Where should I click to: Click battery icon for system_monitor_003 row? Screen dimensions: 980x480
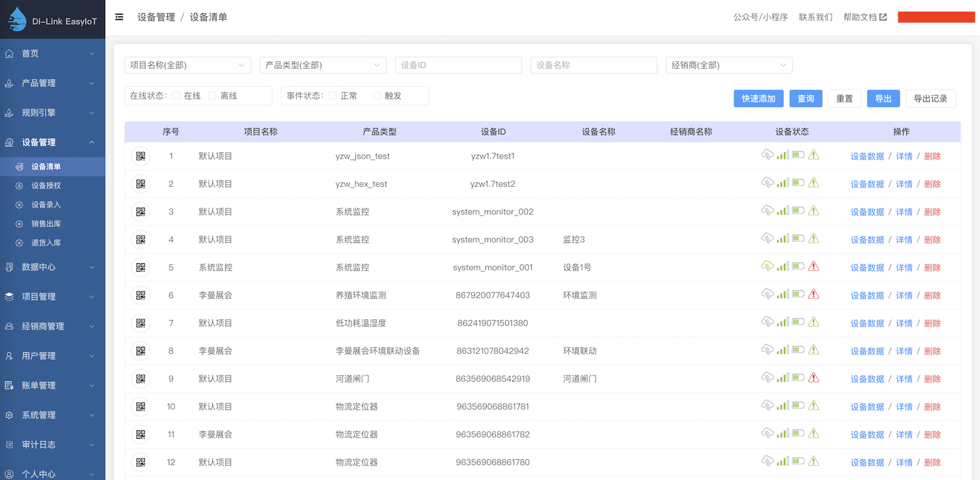(x=798, y=238)
